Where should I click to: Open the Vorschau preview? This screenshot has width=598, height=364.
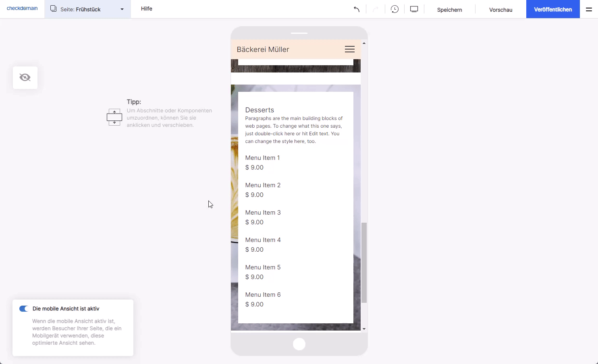pos(500,10)
